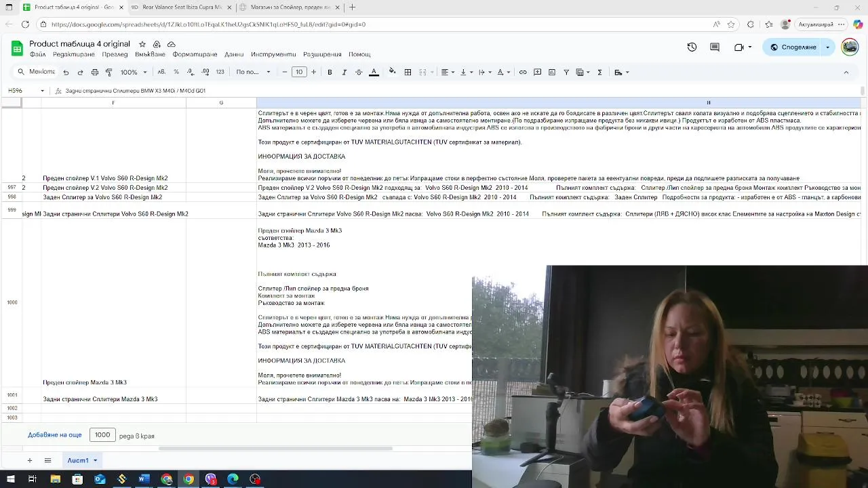Increase decimal places
Image resolution: width=868 pixels, height=488 pixels.
pos(205,72)
